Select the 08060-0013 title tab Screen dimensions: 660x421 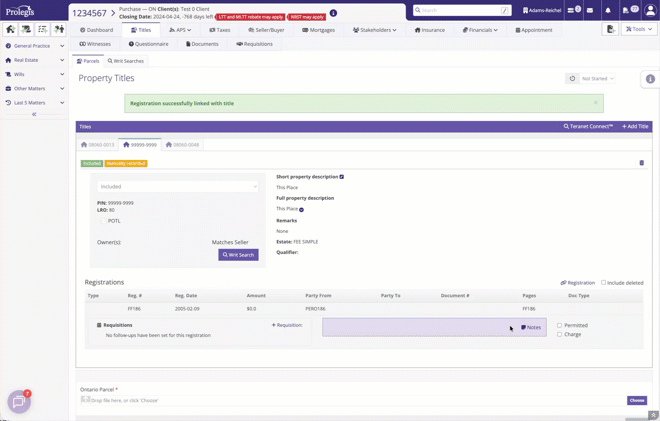pyautogui.click(x=97, y=145)
